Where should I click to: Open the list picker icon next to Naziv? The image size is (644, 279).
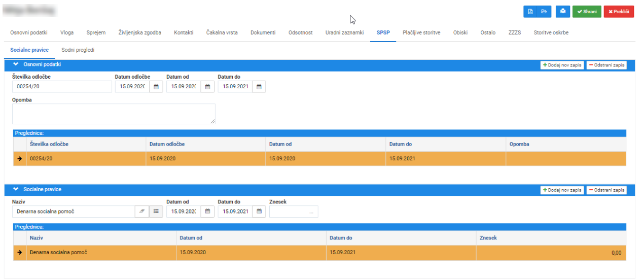[x=156, y=212]
